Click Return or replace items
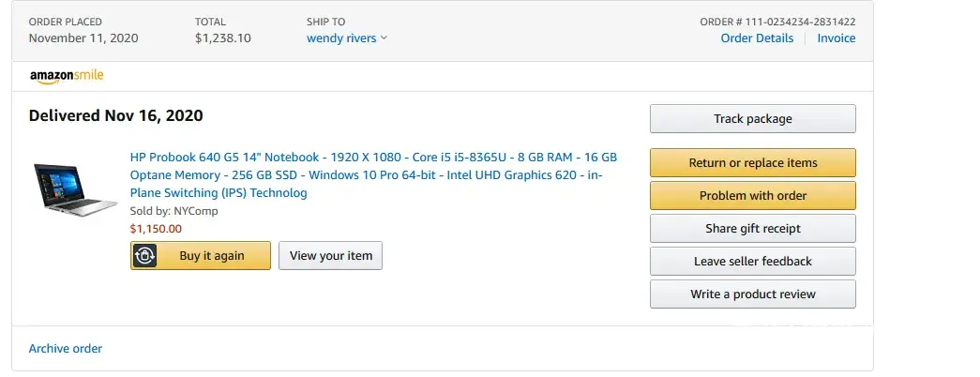The image size is (980, 377). click(752, 163)
